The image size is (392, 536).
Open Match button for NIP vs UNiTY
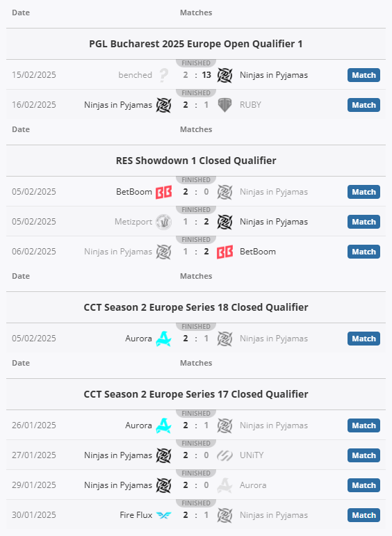(x=364, y=455)
